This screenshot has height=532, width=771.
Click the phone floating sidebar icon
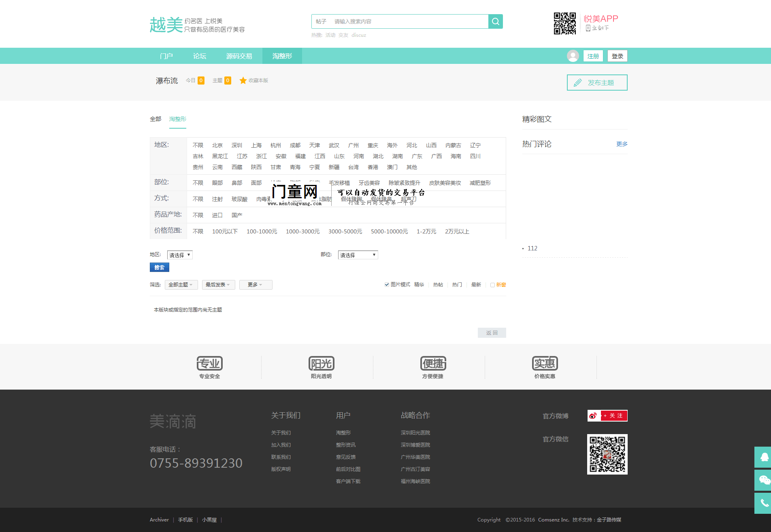(x=762, y=503)
